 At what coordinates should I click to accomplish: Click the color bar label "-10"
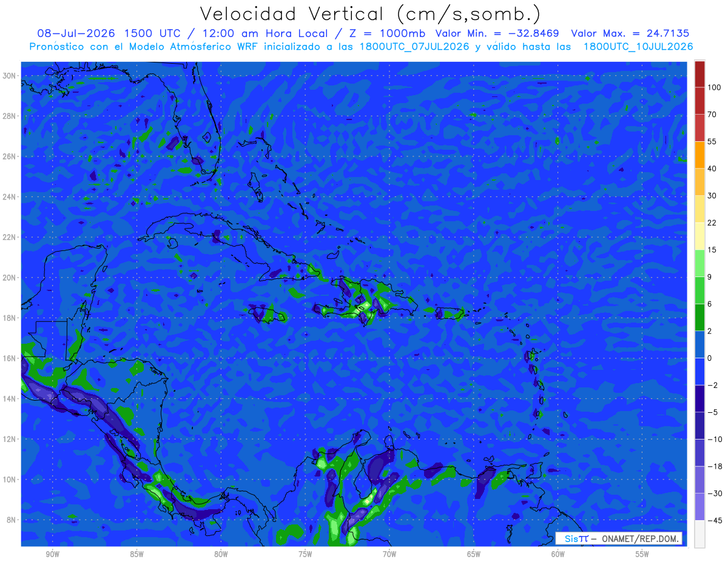coord(714,439)
